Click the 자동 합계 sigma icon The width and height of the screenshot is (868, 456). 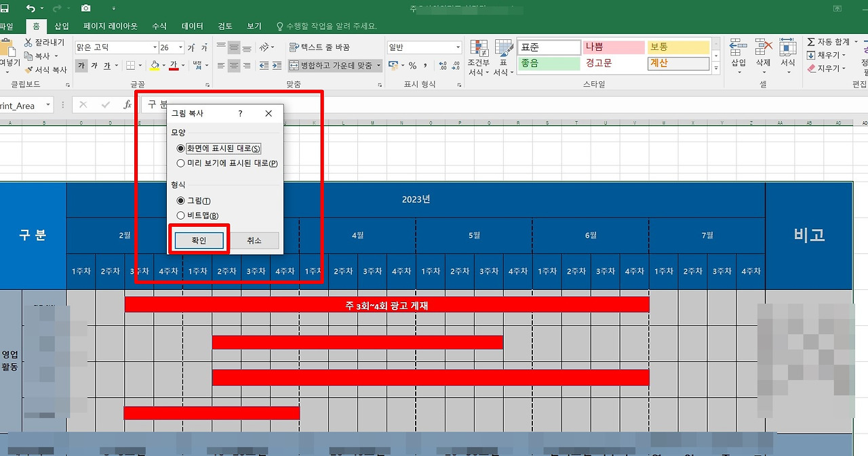pos(811,42)
